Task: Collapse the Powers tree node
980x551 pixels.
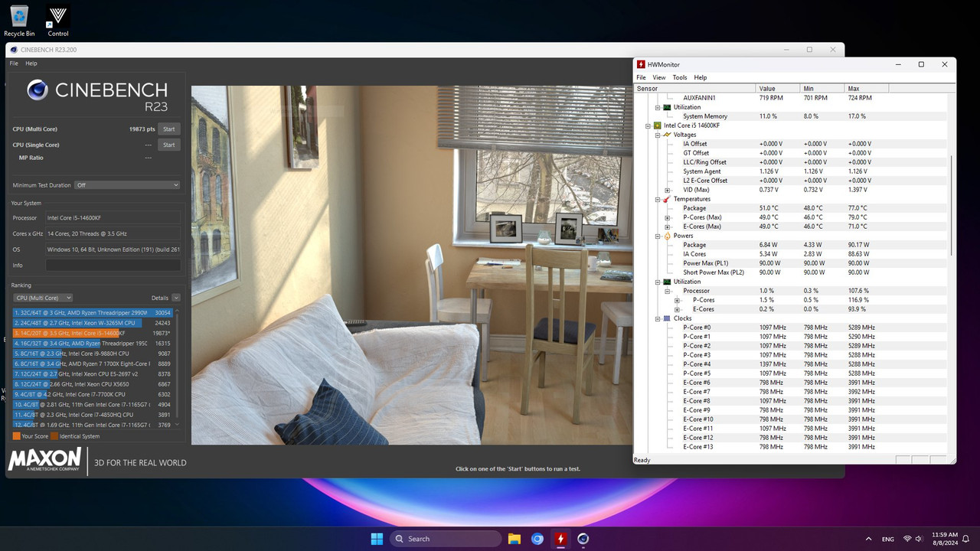Action: tap(658, 236)
